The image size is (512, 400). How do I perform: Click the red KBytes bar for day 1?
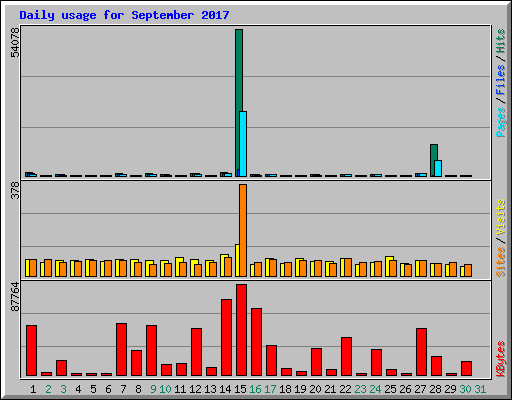[x=31, y=350]
